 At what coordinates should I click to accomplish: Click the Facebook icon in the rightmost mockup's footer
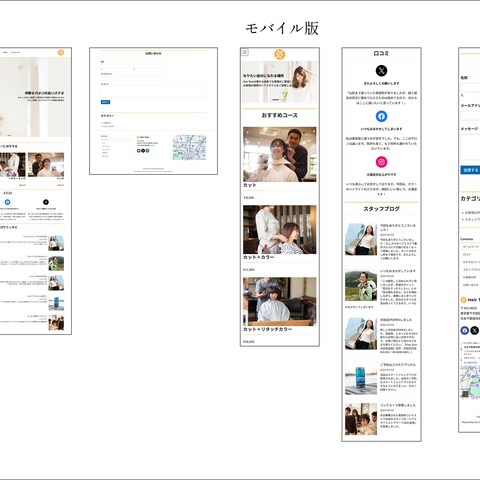pyautogui.click(x=465, y=330)
